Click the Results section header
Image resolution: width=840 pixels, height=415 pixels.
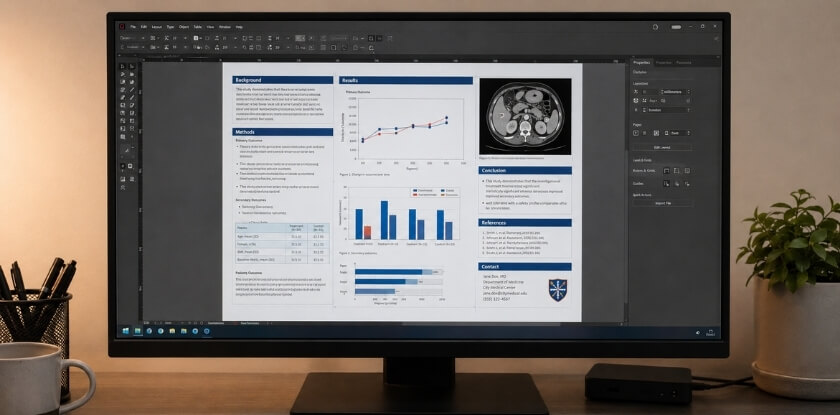[406, 80]
